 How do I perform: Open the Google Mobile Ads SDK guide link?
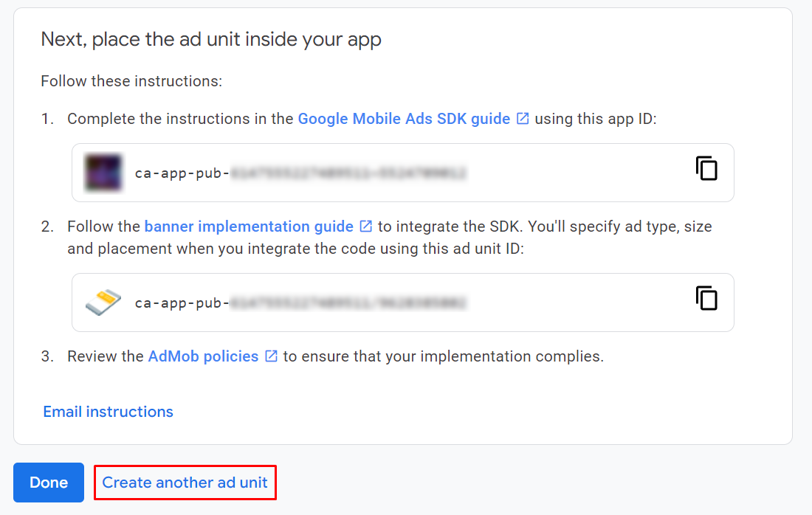(x=404, y=119)
